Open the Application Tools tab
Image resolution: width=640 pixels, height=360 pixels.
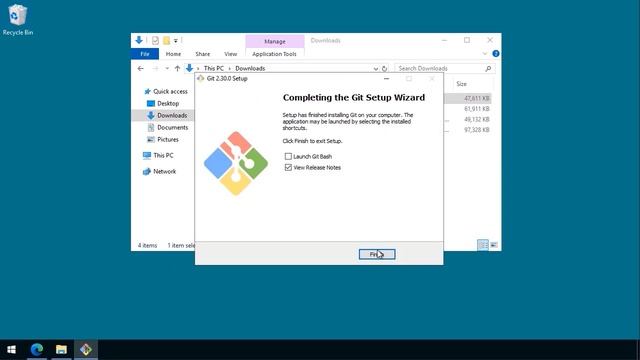click(274, 54)
